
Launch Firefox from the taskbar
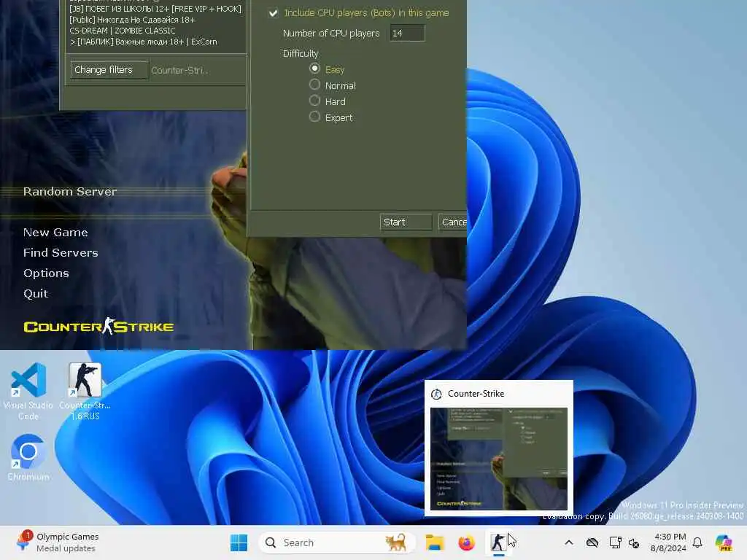[466, 542]
